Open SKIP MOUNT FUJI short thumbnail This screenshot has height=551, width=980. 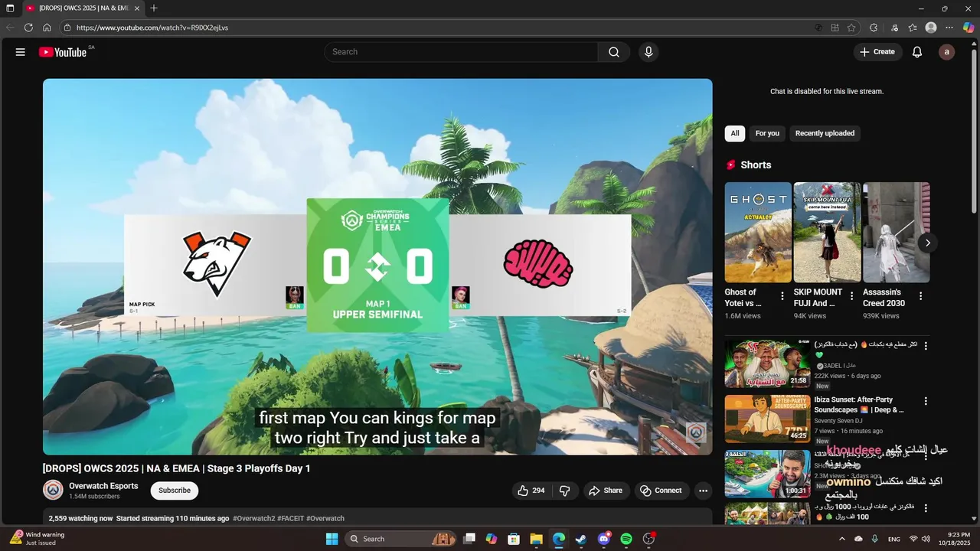click(x=827, y=233)
